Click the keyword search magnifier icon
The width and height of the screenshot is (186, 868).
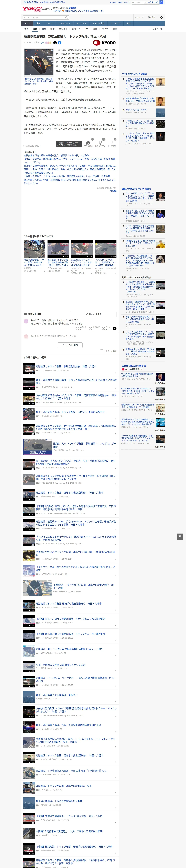(66, 18)
